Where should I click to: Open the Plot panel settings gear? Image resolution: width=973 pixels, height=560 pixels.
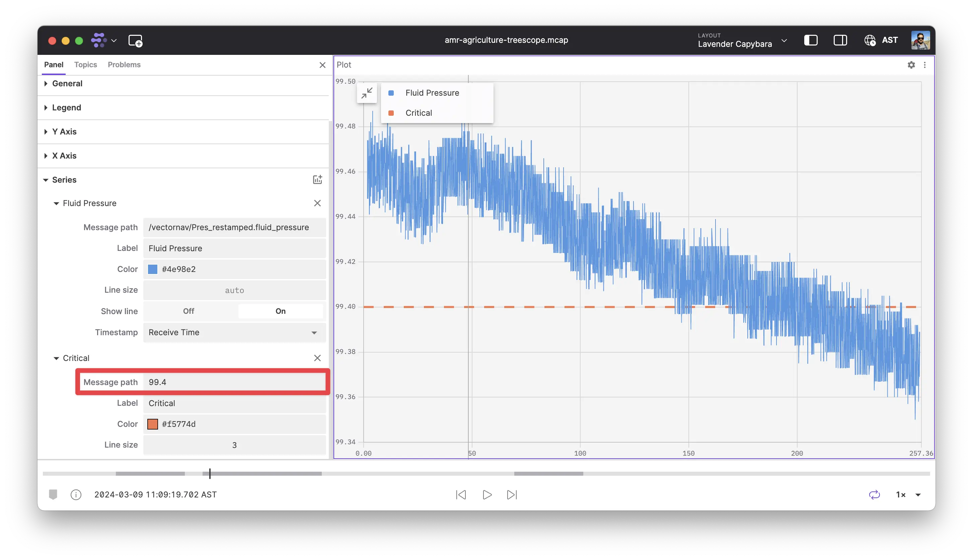[911, 65]
